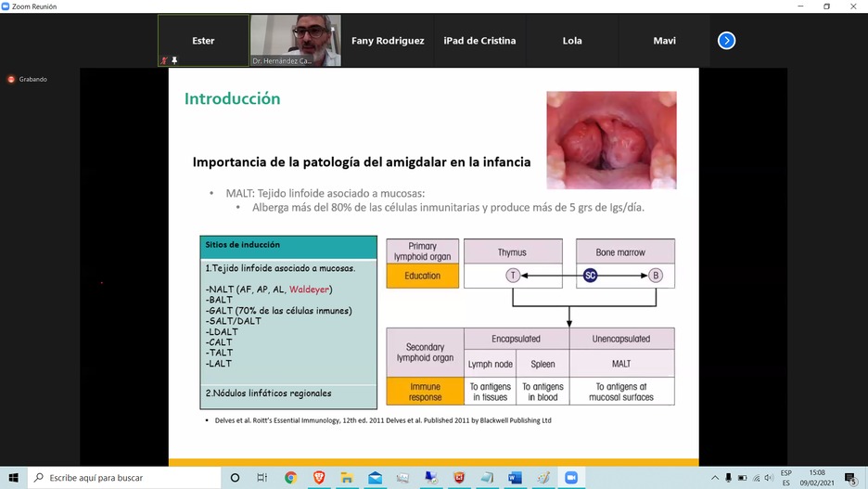This screenshot has width=868, height=489.
Task: Toggle the system volume icon
Action: [769, 478]
